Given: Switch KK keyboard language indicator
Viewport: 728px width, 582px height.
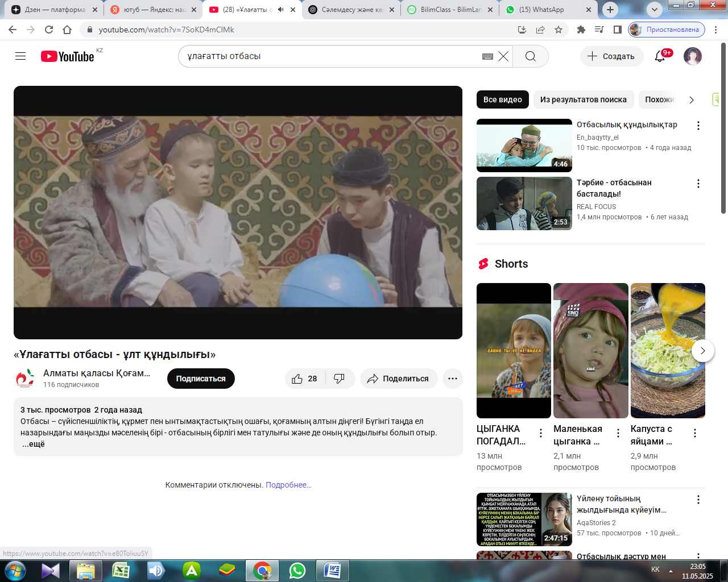Looking at the screenshot, I should tap(655, 569).
